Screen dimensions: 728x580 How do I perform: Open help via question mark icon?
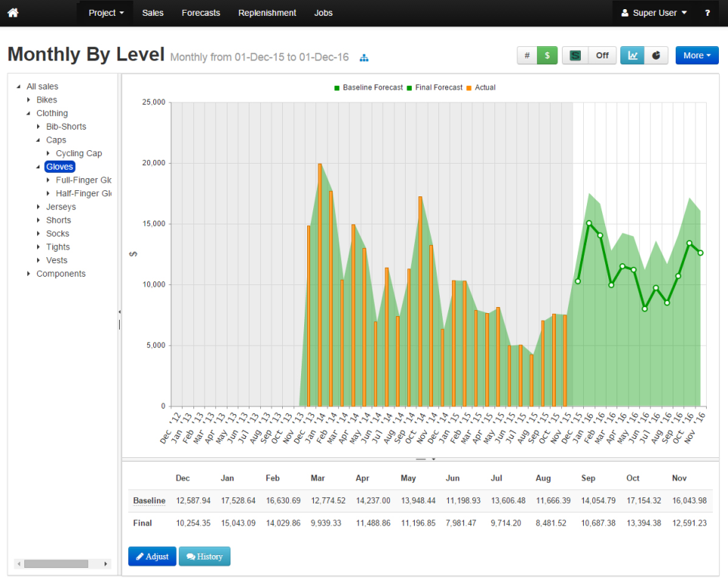(x=707, y=13)
